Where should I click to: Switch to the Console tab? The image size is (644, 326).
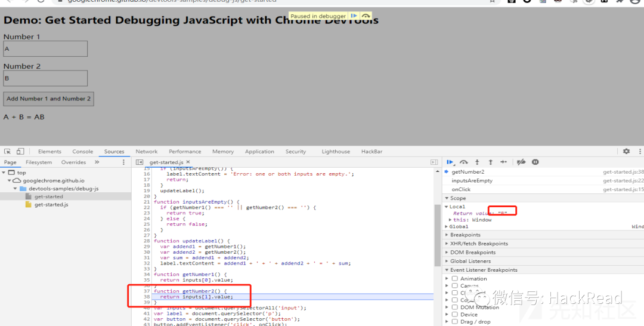pos(82,151)
